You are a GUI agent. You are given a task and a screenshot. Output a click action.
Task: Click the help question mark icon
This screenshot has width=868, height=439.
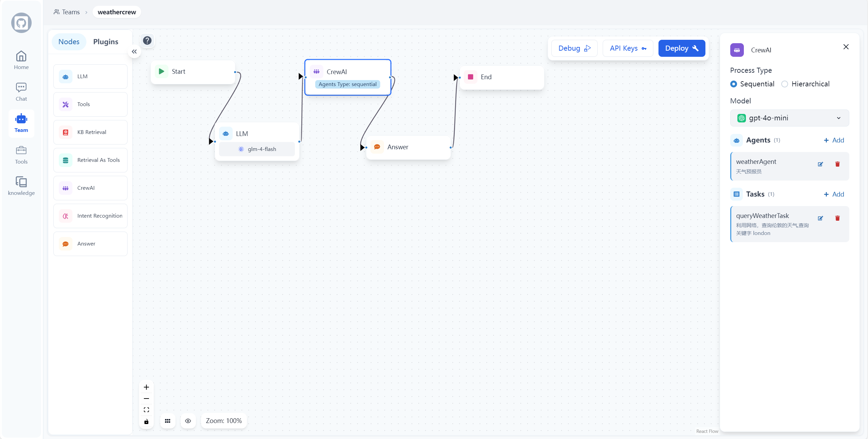147,41
